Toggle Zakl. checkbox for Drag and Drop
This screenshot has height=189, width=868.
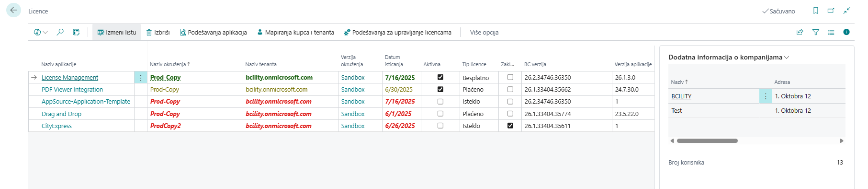(510, 114)
